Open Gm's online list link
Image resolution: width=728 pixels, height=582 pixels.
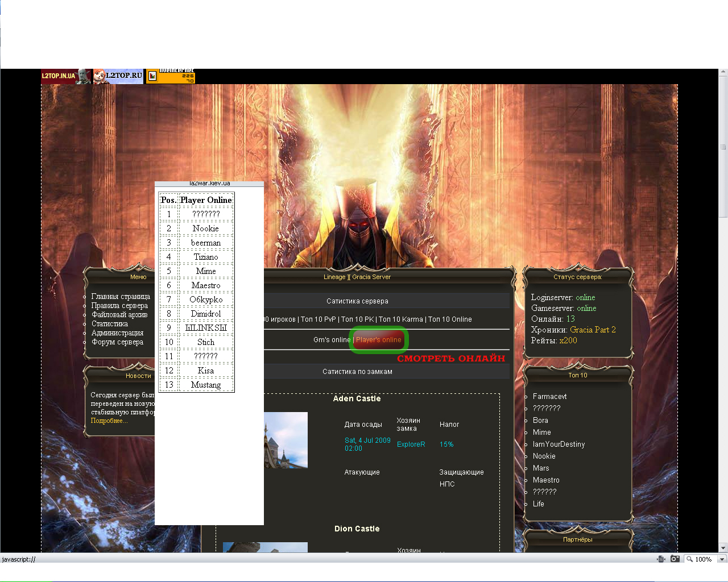(332, 340)
